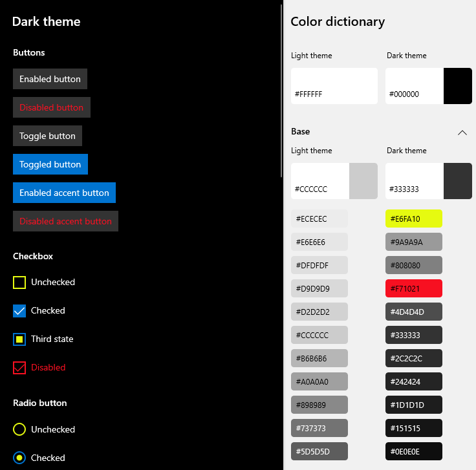Collapse the Base section chevron
This screenshot has width=476, height=470.
(x=462, y=133)
